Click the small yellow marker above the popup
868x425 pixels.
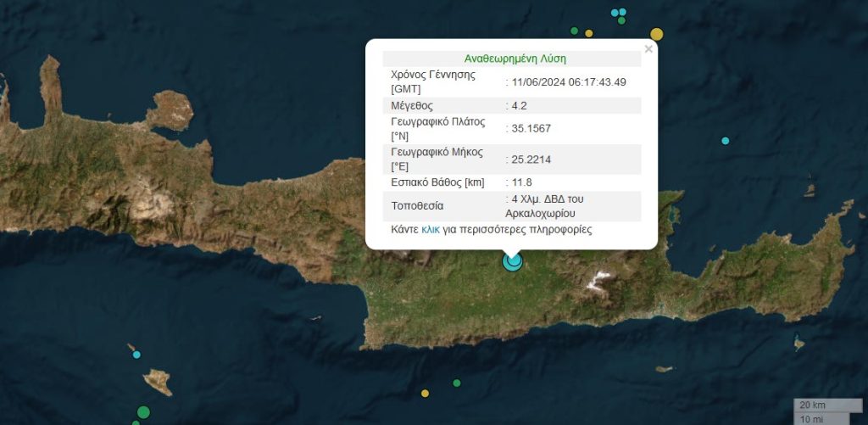(x=589, y=33)
